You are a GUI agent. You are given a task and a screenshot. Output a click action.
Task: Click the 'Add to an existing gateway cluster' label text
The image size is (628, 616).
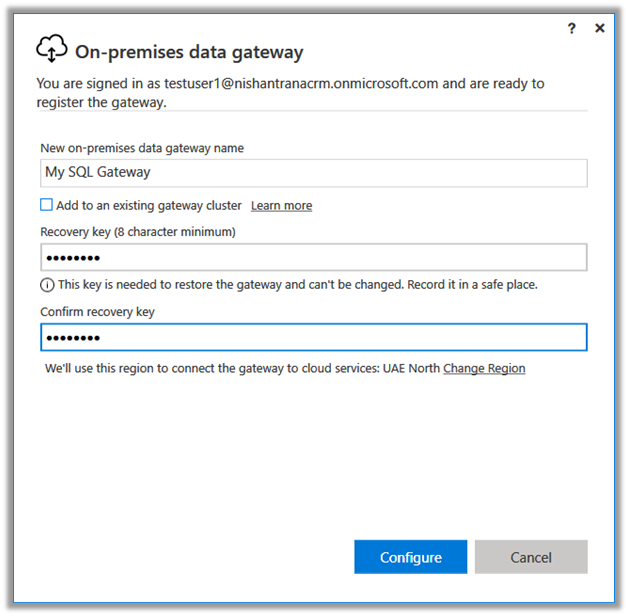click(x=150, y=205)
